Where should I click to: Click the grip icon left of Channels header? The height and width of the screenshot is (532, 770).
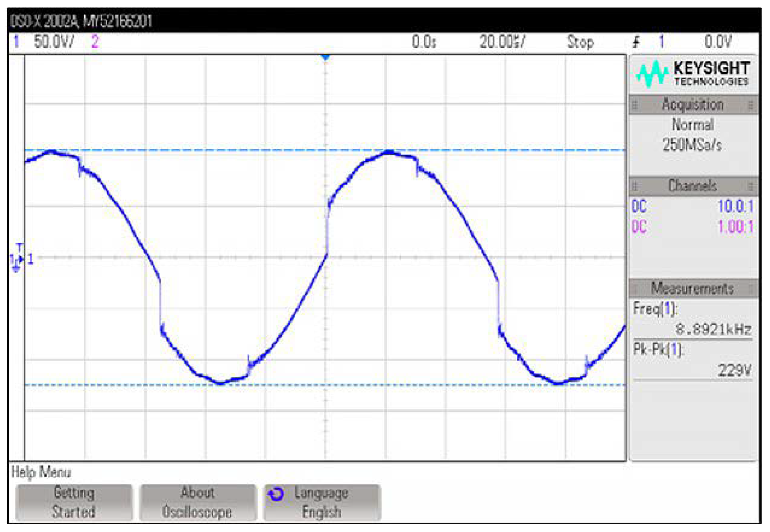[634, 186]
